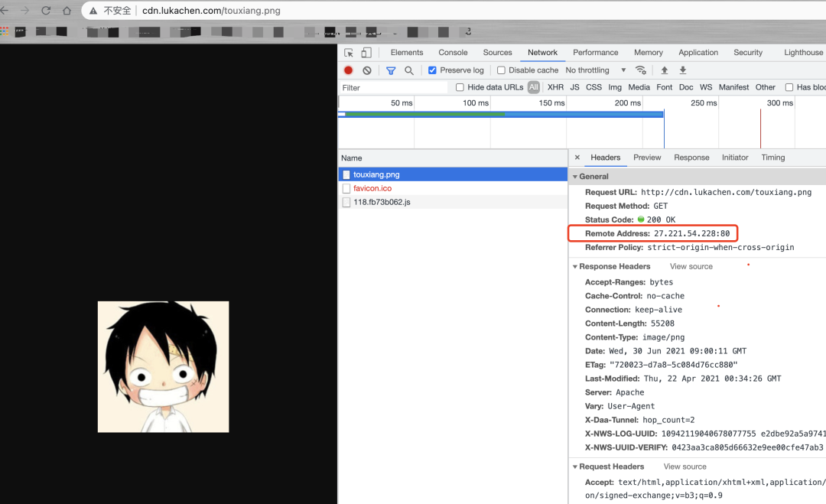The width and height of the screenshot is (826, 504).
Task: Select the Headers detail tab
Action: point(605,158)
